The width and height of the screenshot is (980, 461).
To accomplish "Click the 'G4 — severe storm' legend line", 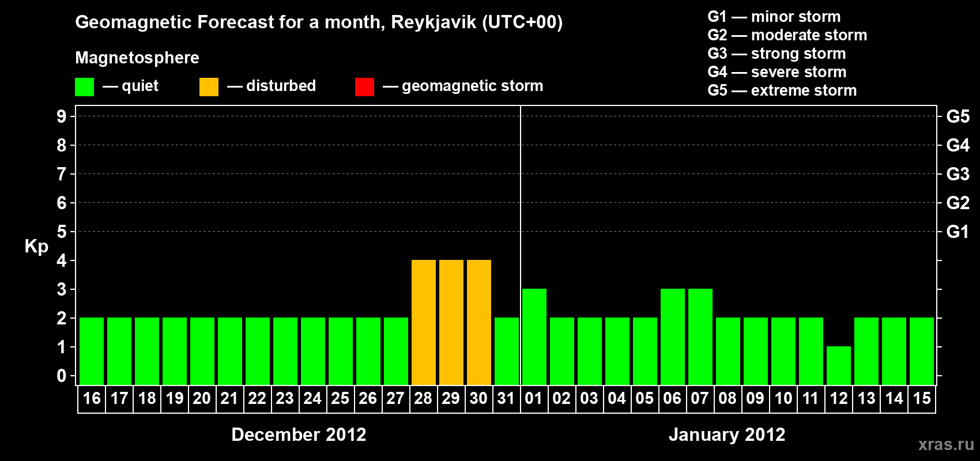I will (x=777, y=72).
